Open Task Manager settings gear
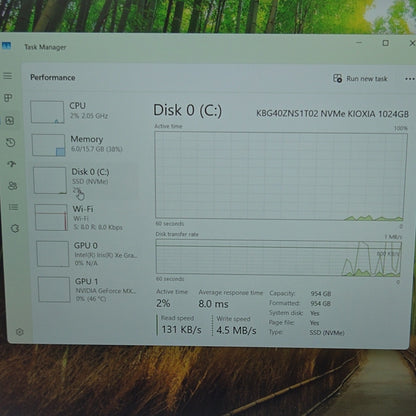Image resolution: width=416 pixels, height=416 pixels. pyautogui.click(x=20, y=332)
